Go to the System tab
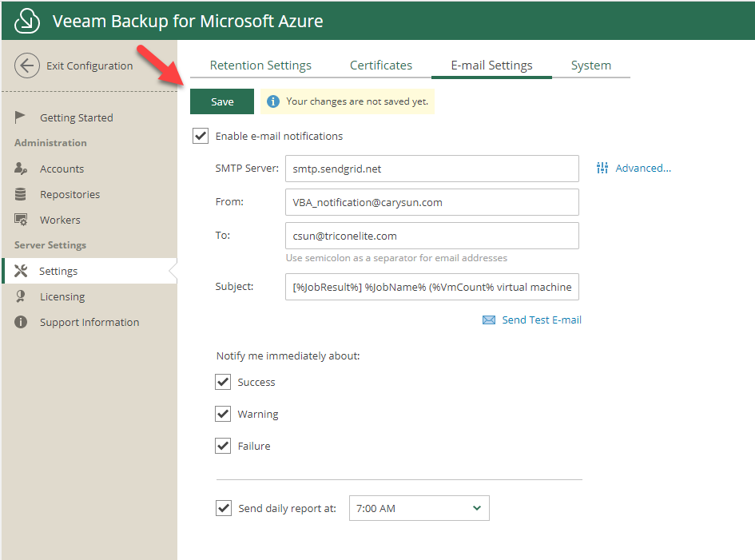 pyautogui.click(x=590, y=65)
